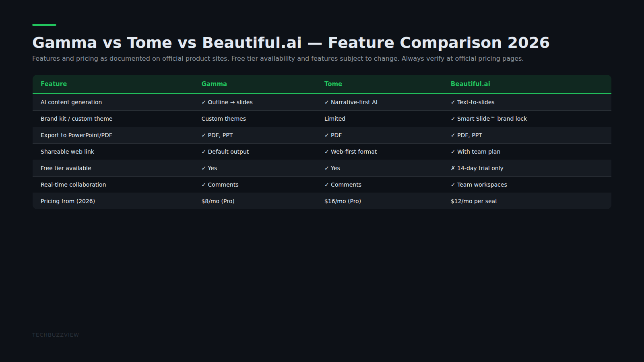The image size is (644, 362).
Task: Select the '$8/mo (Pro)' price
Action: point(218,201)
